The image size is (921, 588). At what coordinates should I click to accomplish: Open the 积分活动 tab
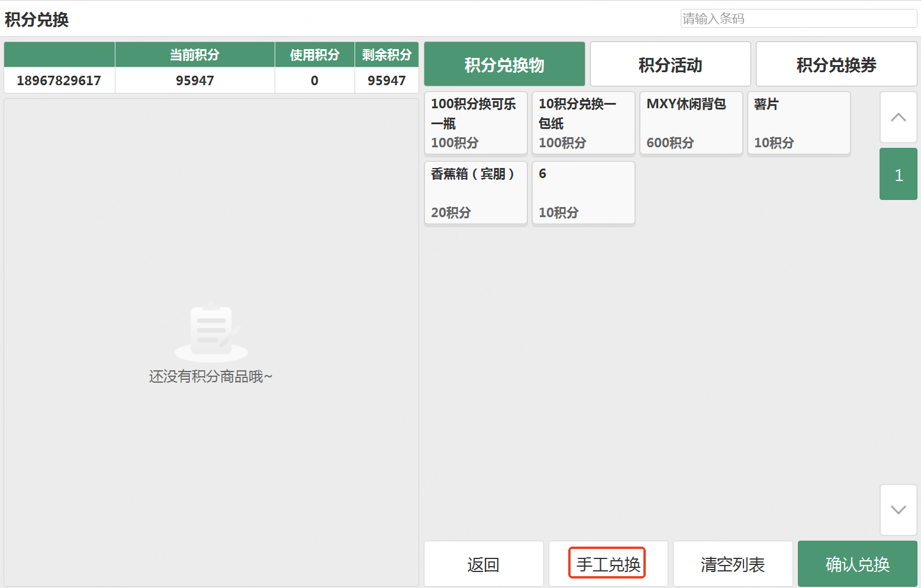[x=670, y=64]
